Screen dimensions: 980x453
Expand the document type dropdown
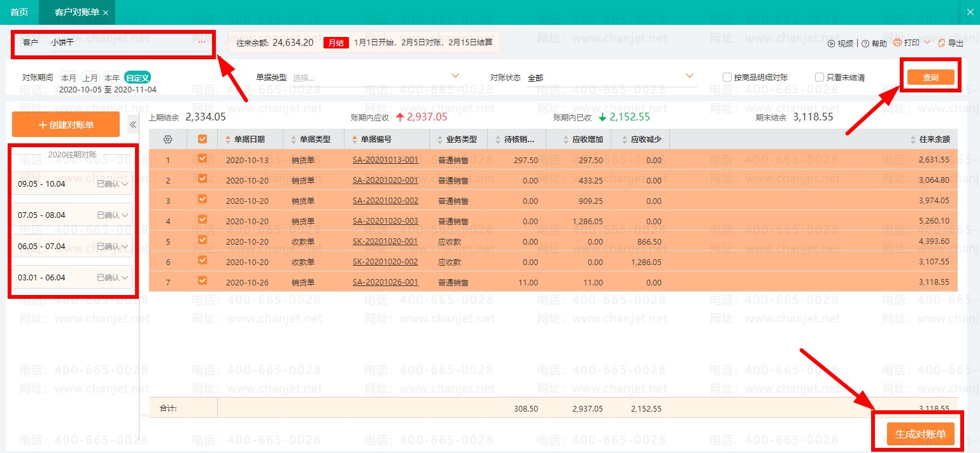pos(455,76)
